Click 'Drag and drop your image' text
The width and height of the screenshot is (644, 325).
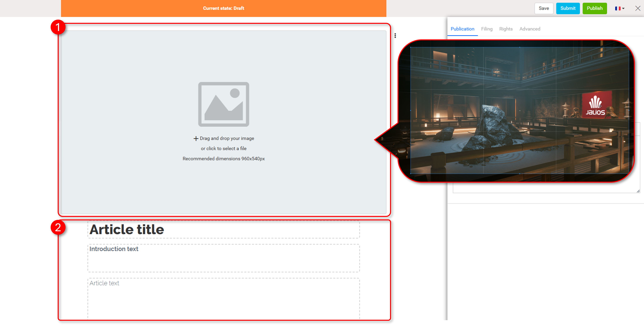click(227, 138)
